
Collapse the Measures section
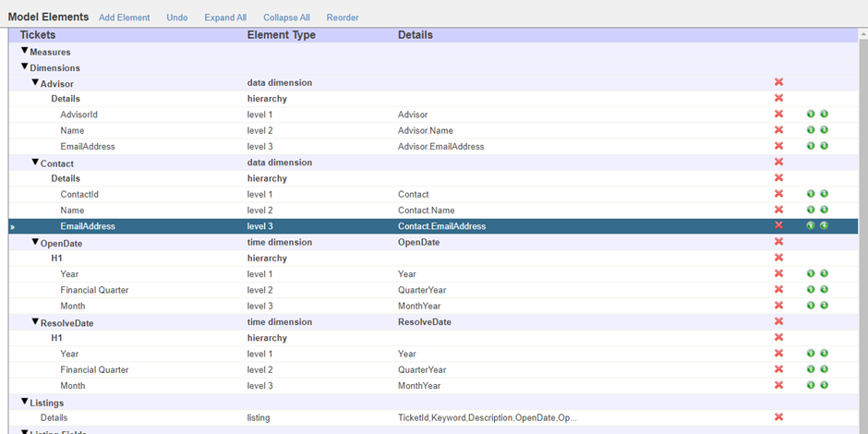[x=25, y=52]
